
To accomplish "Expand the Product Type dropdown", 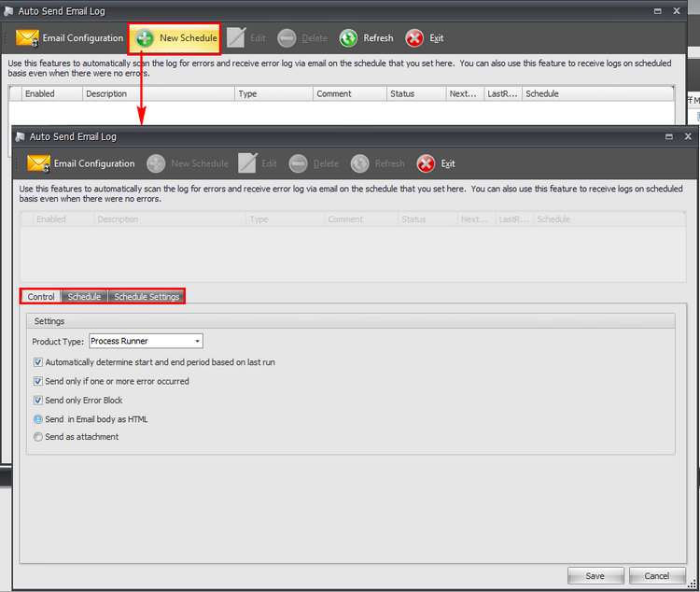I will tap(197, 342).
